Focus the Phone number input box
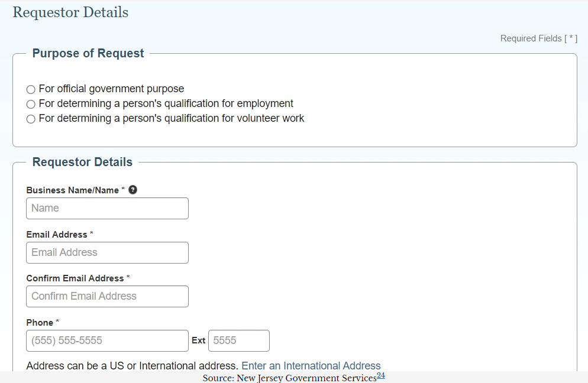Screen dimensions: 588x383 click(107, 340)
